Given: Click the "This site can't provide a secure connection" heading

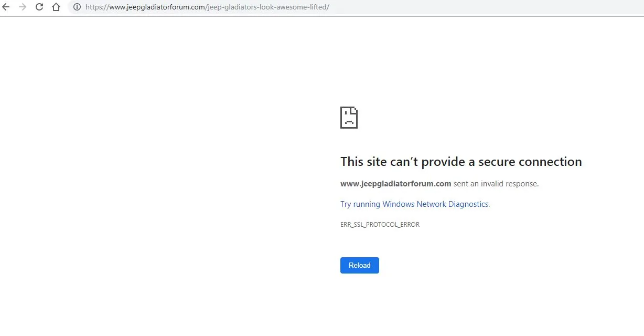Looking at the screenshot, I should tap(461, 162).
